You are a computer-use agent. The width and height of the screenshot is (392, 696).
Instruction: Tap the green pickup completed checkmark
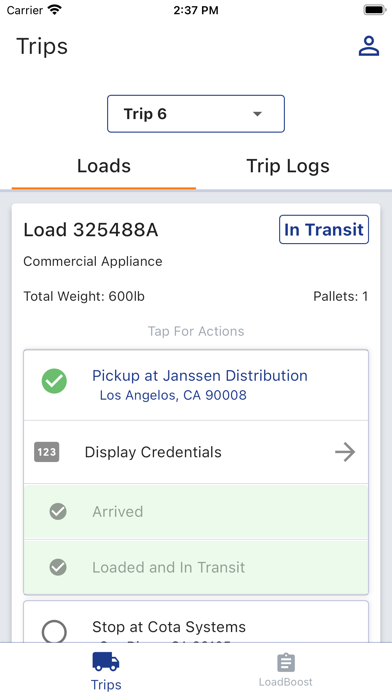click(x=54, y=381)
